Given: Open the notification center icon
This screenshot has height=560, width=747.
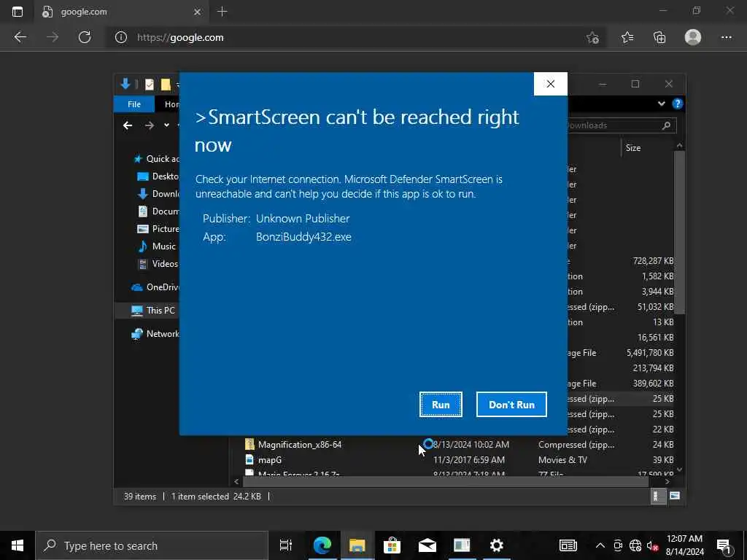Looking at the screenshot, I should point(723,545).
